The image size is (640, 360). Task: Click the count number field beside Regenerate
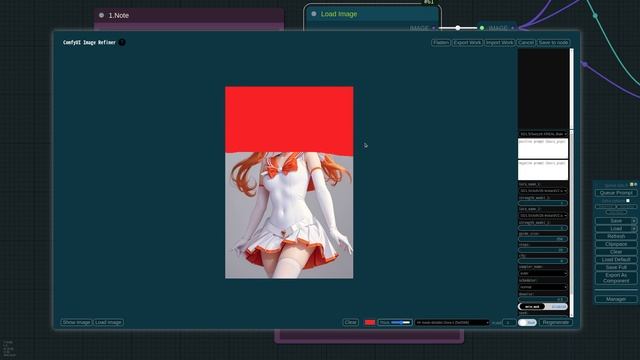[509, 322]
